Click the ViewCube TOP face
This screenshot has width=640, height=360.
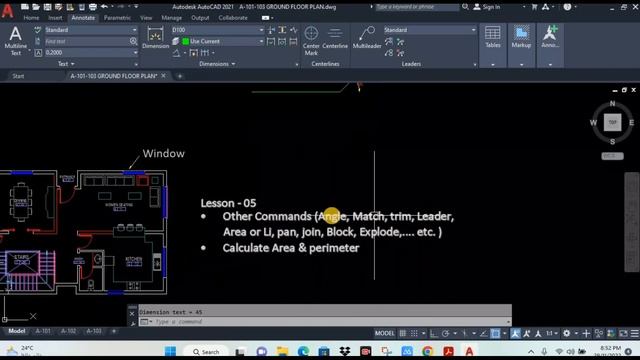click(x=612, y=122)
